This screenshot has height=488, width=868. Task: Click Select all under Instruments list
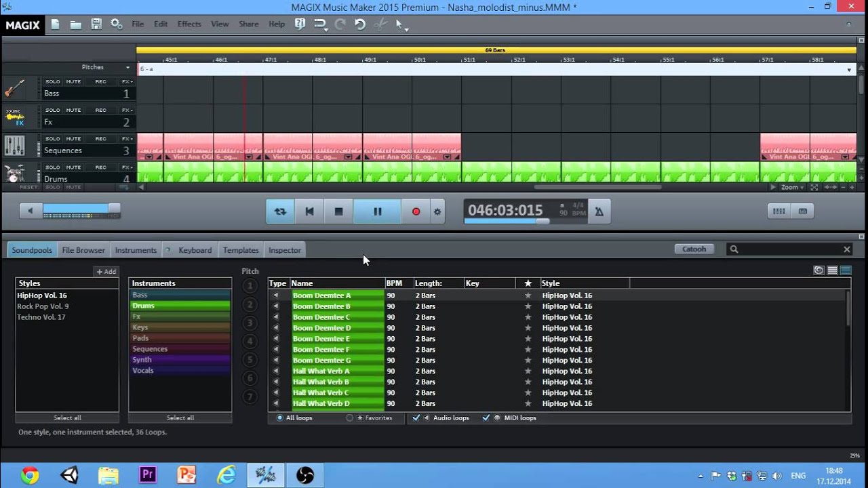(180, 418)
